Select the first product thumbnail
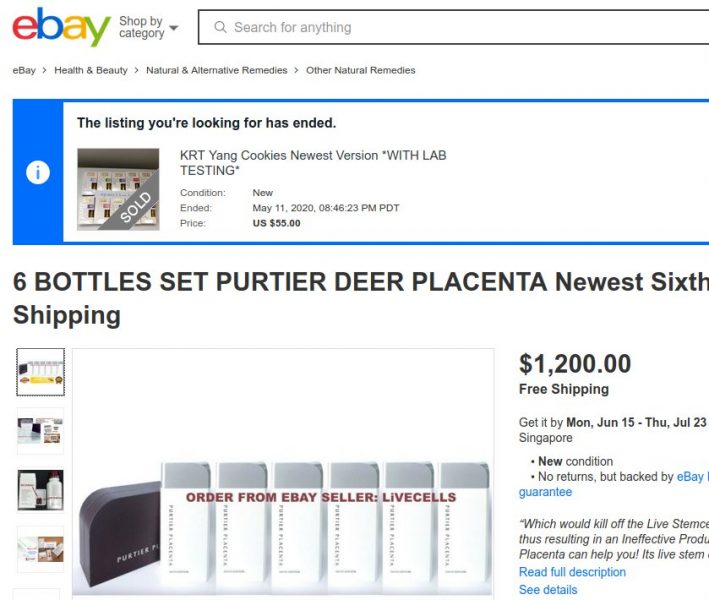This screenshot has width=709, height=600. point(40,372)
